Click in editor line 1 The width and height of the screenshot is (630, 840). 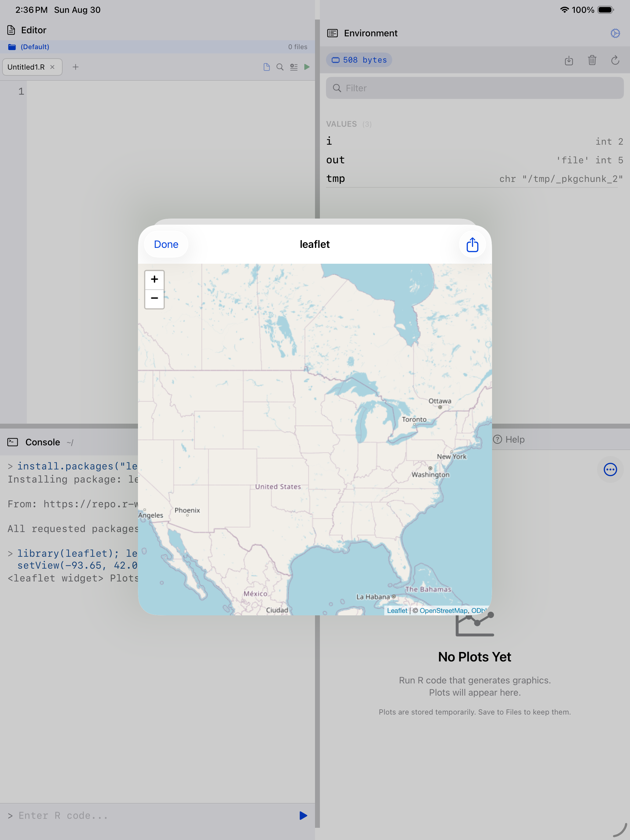171,92
